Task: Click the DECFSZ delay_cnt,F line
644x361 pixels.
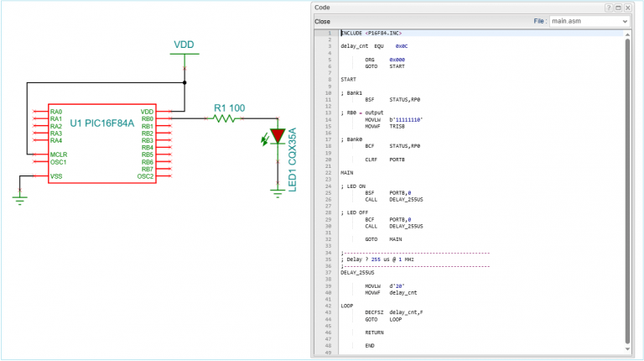Action: pos(394,312)
